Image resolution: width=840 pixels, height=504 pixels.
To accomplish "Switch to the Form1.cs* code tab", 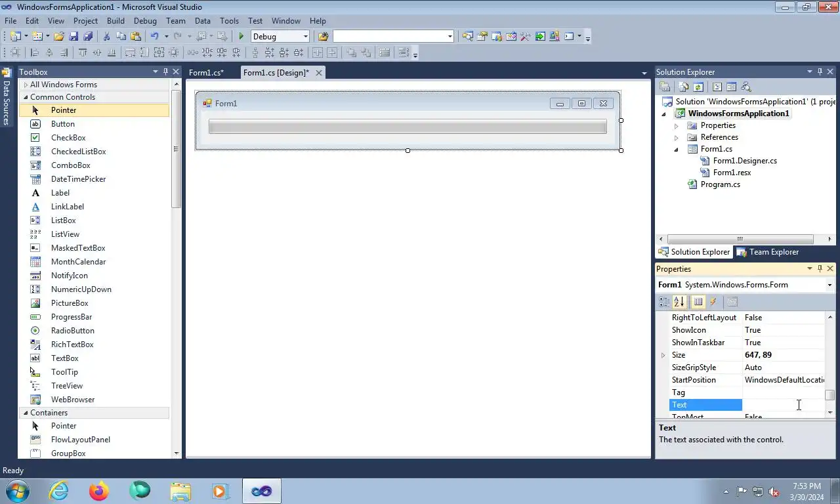I will [206, 73].
